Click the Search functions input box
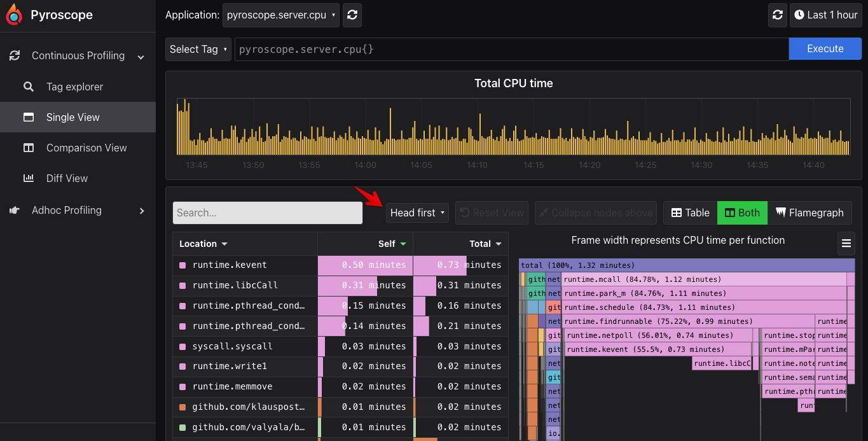Viewport: 868px width, 441px height. point(268,213)
